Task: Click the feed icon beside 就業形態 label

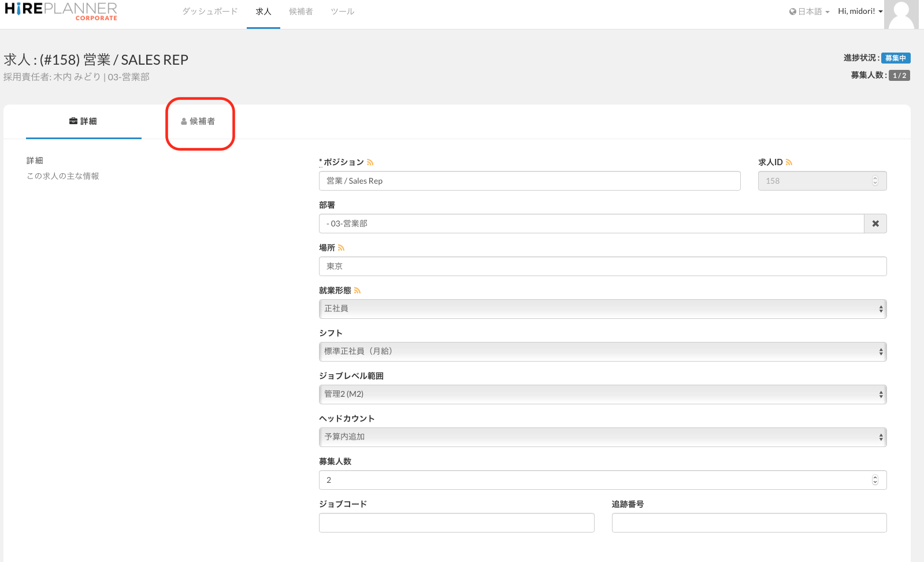Action: (358, 291)
